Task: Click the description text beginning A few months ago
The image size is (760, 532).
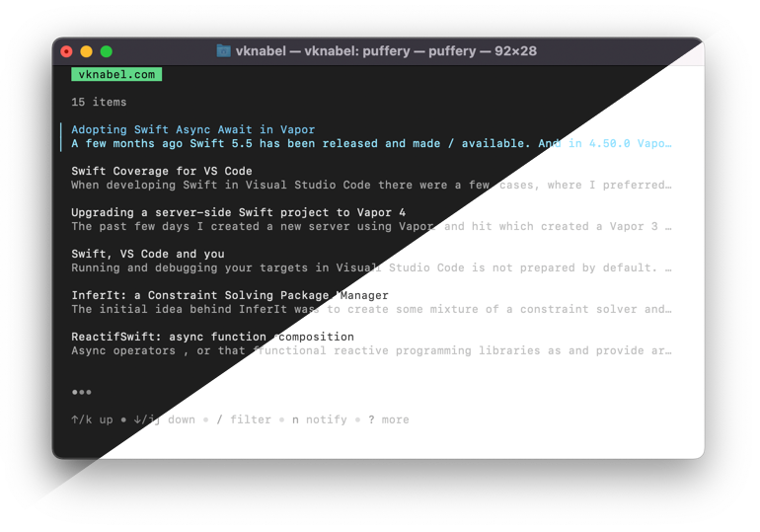Action: pyautogui.click(x=371, y=143)
